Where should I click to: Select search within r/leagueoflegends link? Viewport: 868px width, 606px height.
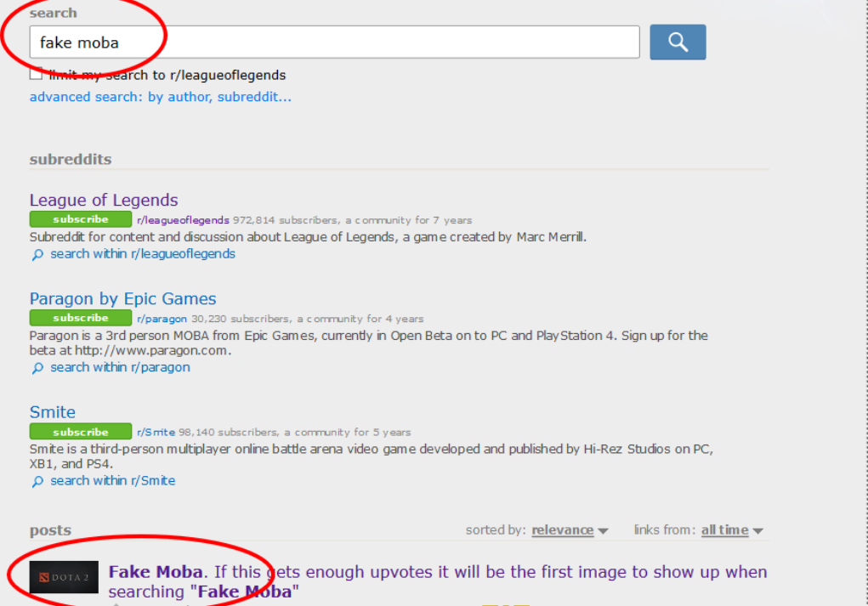coord(143,254)
